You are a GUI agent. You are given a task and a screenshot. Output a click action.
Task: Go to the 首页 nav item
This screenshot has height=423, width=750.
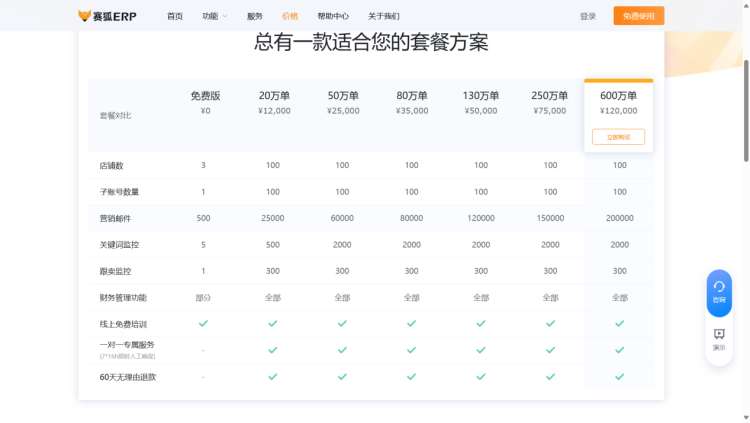[x=175, y=16]
